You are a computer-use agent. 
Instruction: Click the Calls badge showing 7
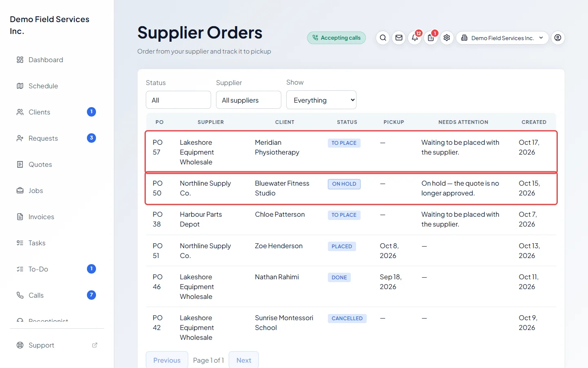(x=91, y=295)
